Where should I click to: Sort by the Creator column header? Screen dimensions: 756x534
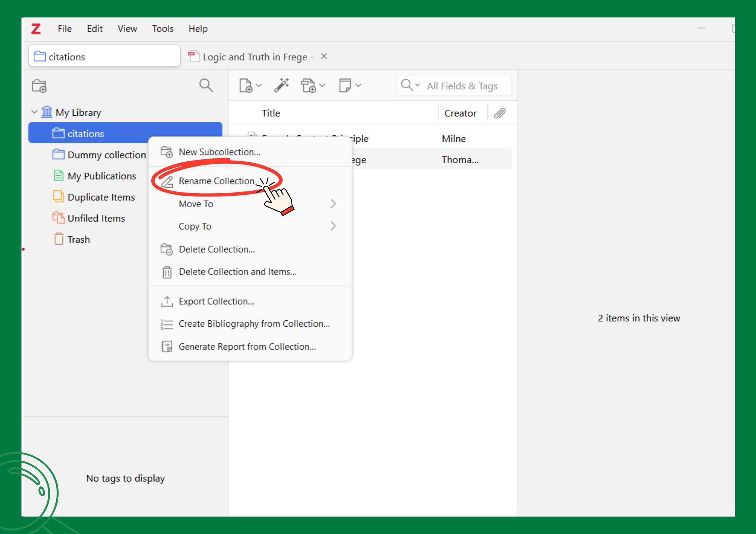coord(460,113)
